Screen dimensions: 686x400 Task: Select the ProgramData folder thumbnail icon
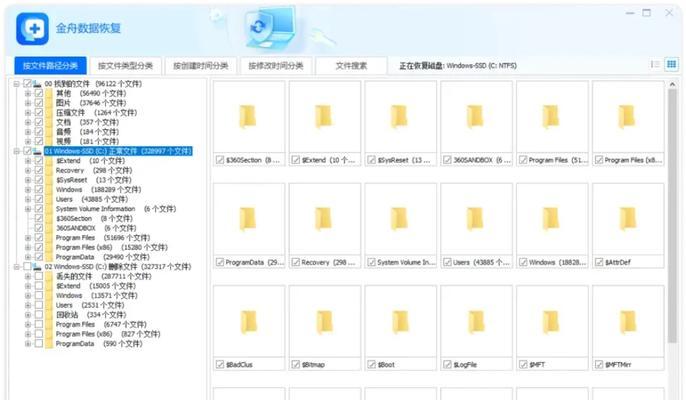tap(248, 219)
